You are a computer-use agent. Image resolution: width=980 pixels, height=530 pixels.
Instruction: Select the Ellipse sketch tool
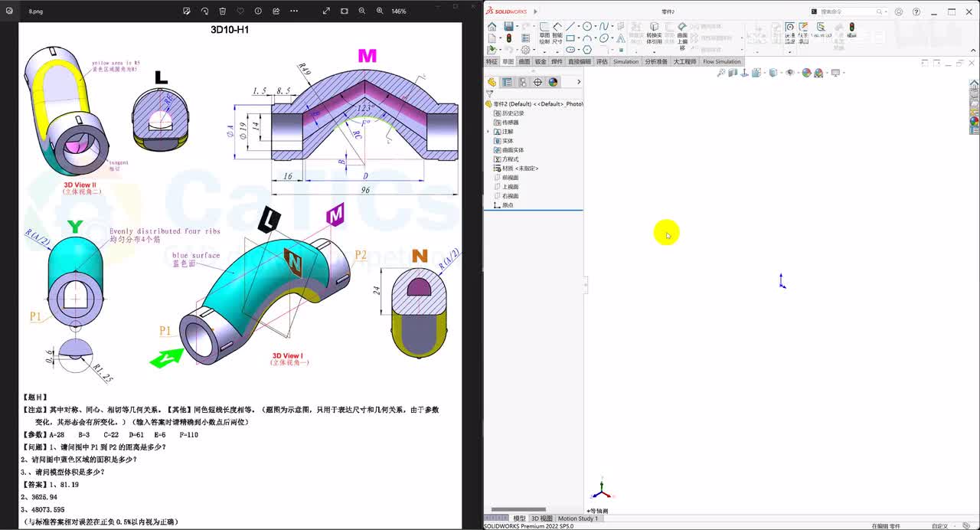click(x=604, y=38)
